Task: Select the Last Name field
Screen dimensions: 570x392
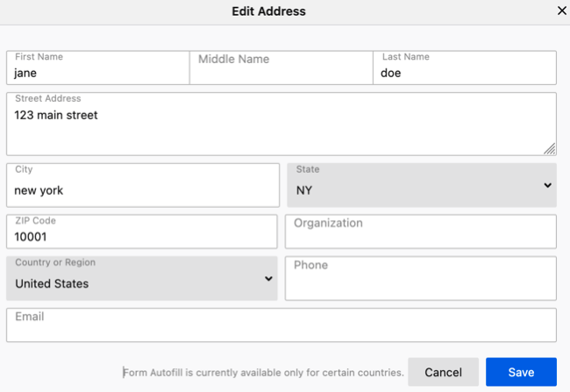Action: [x=464, y=68]
